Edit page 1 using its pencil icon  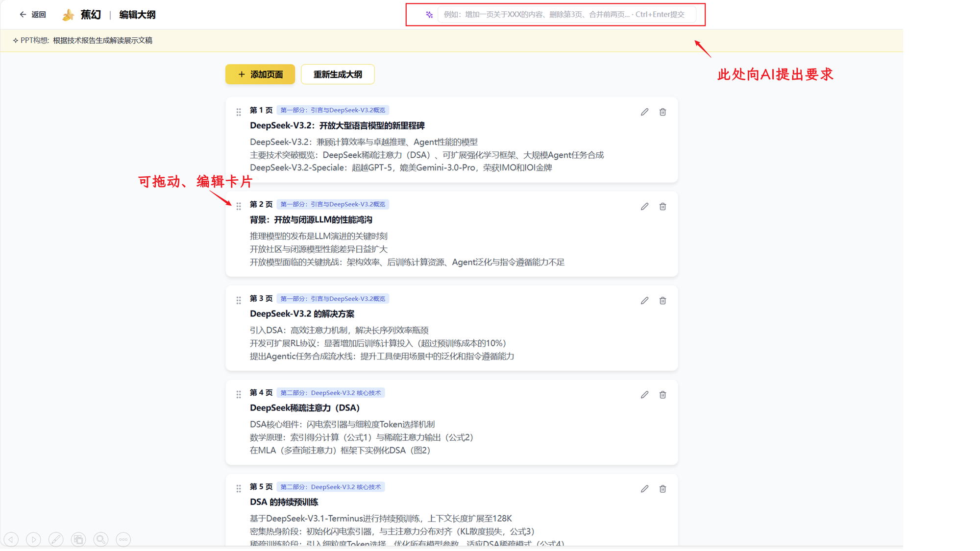coord(644,112)
